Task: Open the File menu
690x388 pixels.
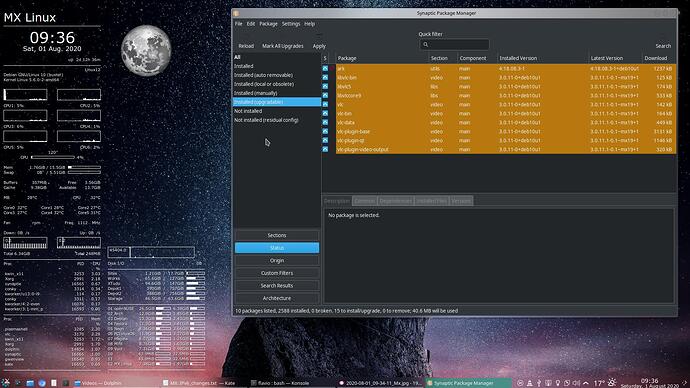Action: pos(239,24)
